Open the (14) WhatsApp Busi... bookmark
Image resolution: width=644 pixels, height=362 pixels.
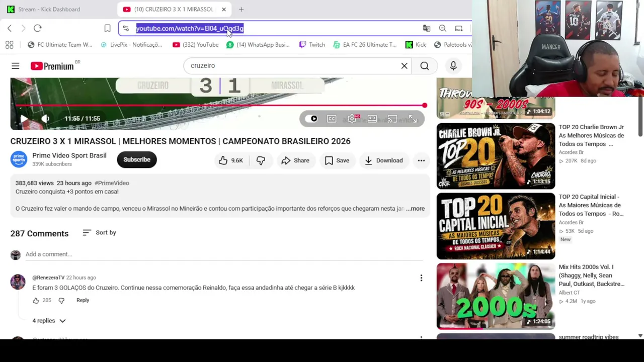tap(258, 45)
